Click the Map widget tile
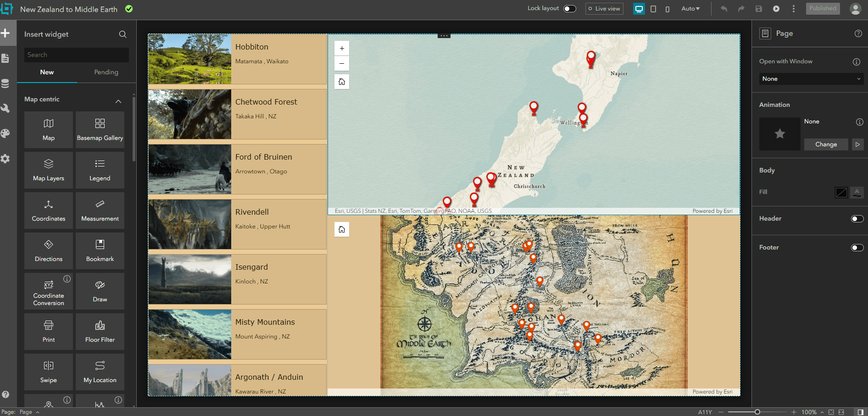This screenshot has height=416, width=868. tap(49, 130)
